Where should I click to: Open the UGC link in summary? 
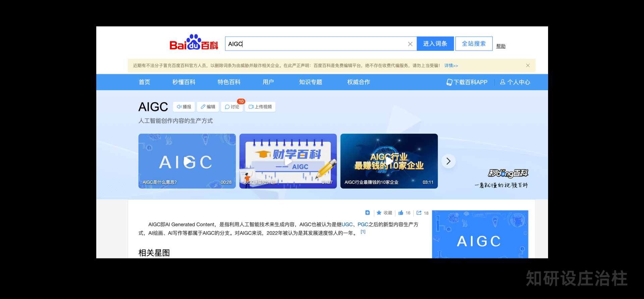(347, 225)
